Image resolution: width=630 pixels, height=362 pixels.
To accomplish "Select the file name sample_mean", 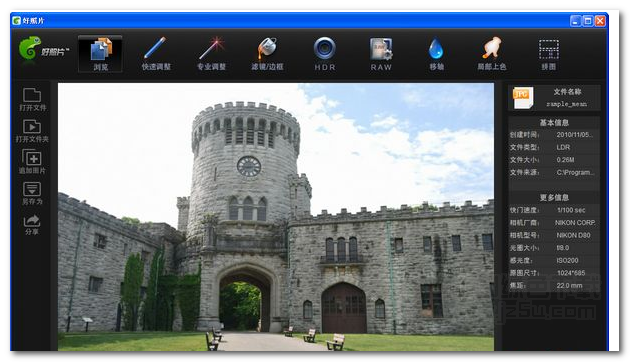I will (567, 104).
